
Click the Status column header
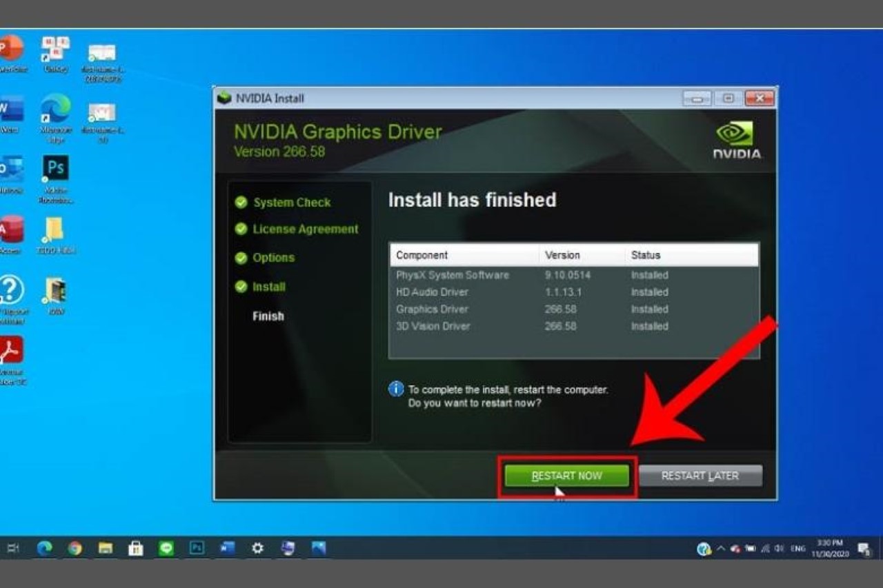[646, 255]
